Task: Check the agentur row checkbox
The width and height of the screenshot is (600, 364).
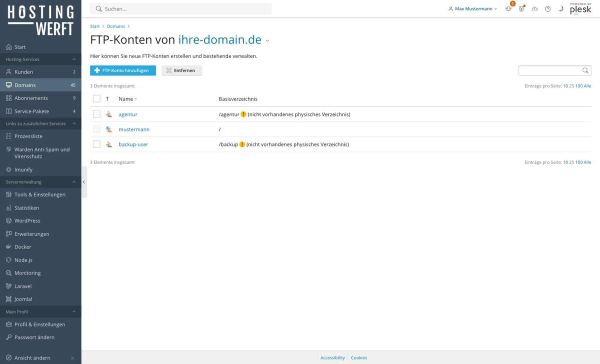Action: [x=96, y=114]
